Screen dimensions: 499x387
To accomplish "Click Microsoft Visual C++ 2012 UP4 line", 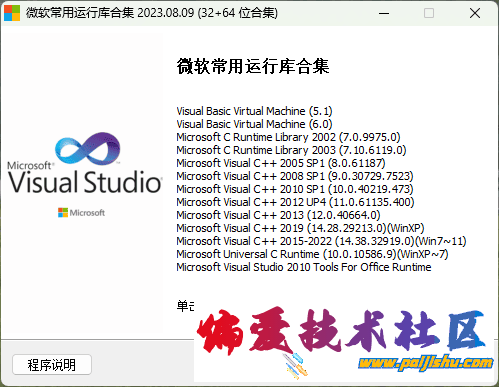I will (295, 202).
